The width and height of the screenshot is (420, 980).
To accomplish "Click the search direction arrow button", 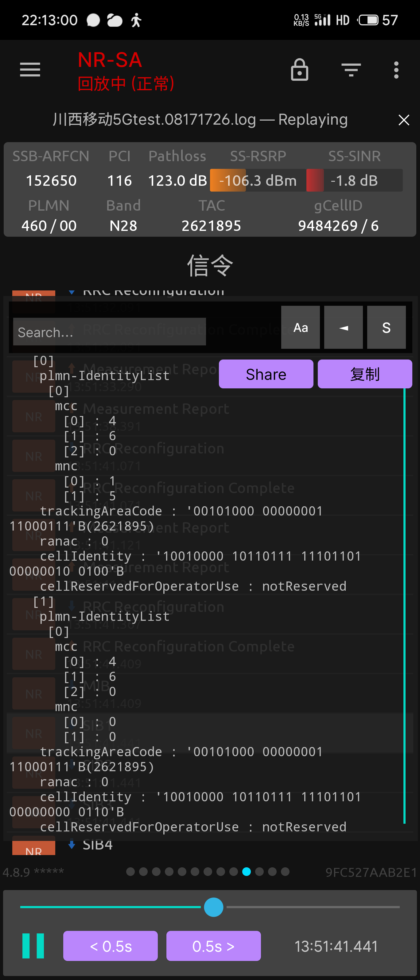I will [343, 328].
